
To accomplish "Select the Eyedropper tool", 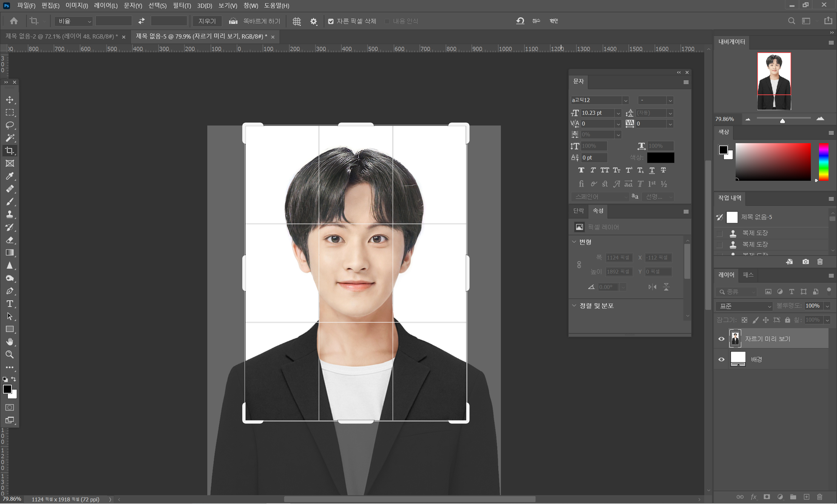I will [x=9, y=176].
